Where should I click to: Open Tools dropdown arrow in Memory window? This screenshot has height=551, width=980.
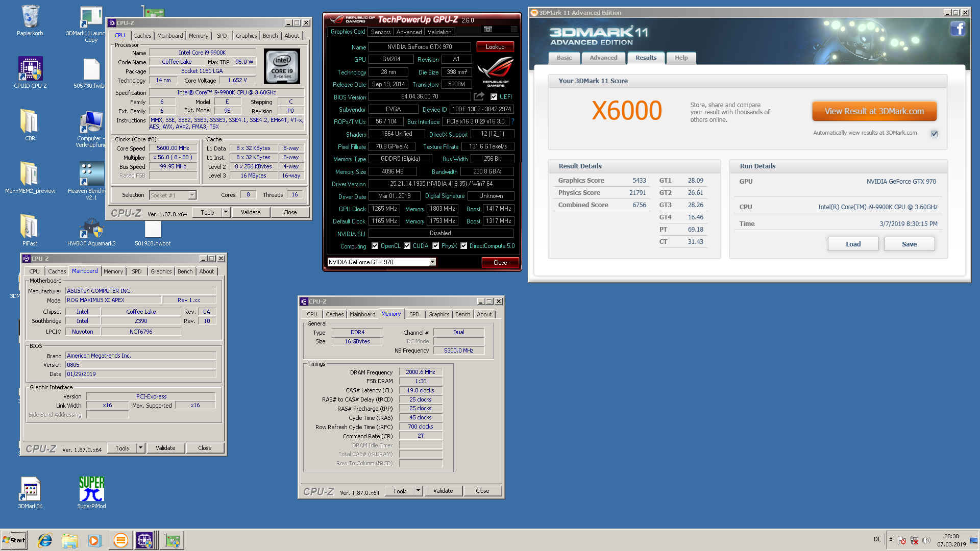point(418,491)
